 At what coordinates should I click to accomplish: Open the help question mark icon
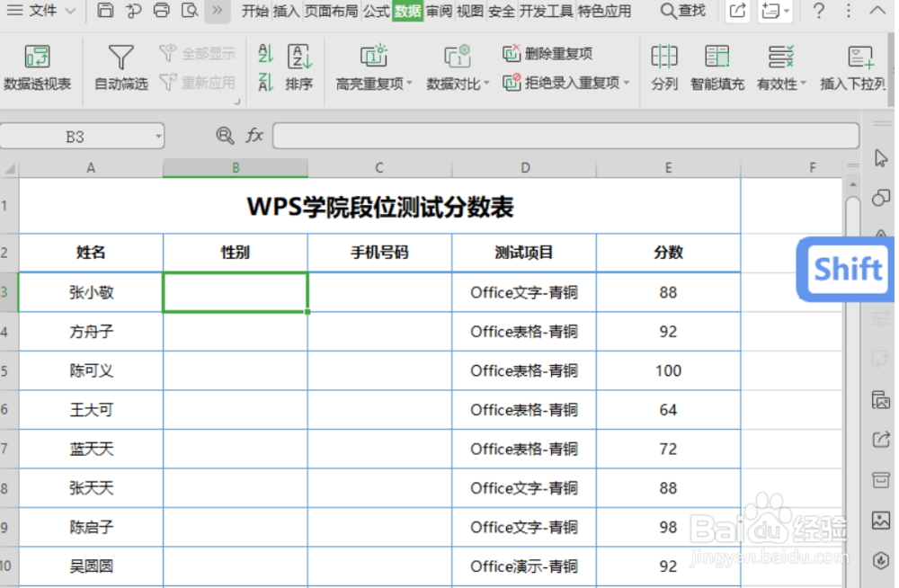point(819,10)
